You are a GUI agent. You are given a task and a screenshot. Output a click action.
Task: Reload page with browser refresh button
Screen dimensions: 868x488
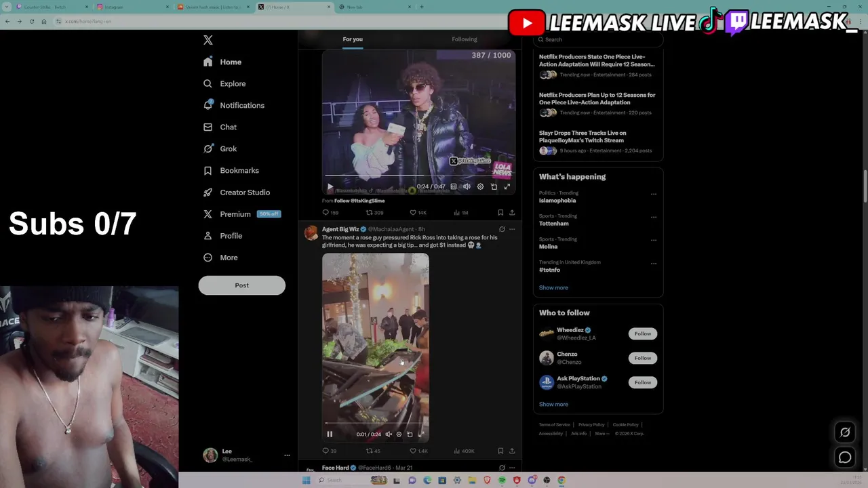[31, 21]
